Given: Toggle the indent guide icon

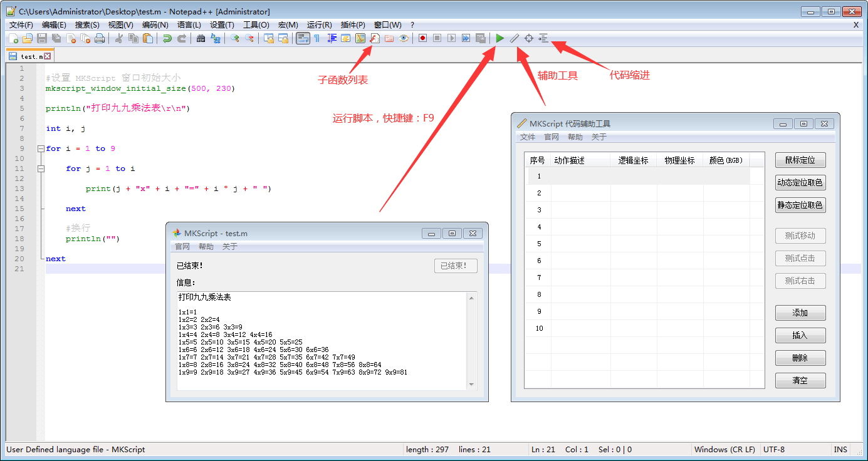Looking at the screenshot, I should click(x=331, y=38).
